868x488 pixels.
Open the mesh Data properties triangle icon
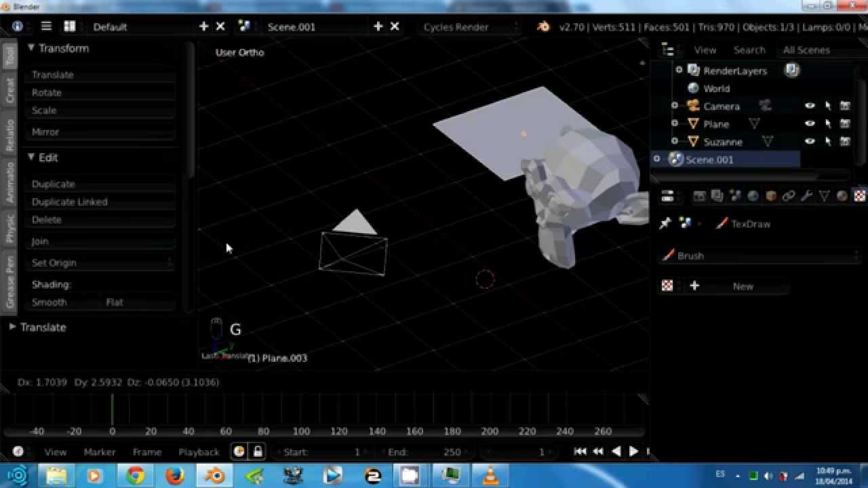824,196
